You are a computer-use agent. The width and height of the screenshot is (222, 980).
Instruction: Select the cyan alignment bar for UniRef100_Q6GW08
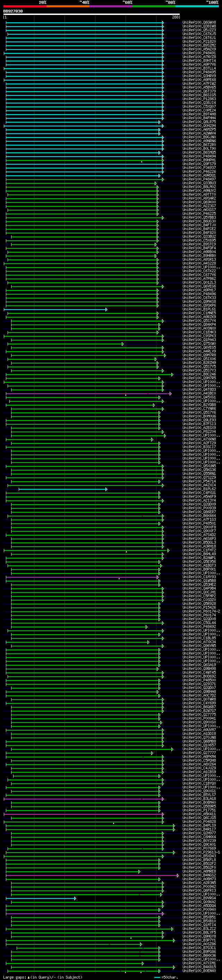(x=85, y=23)
